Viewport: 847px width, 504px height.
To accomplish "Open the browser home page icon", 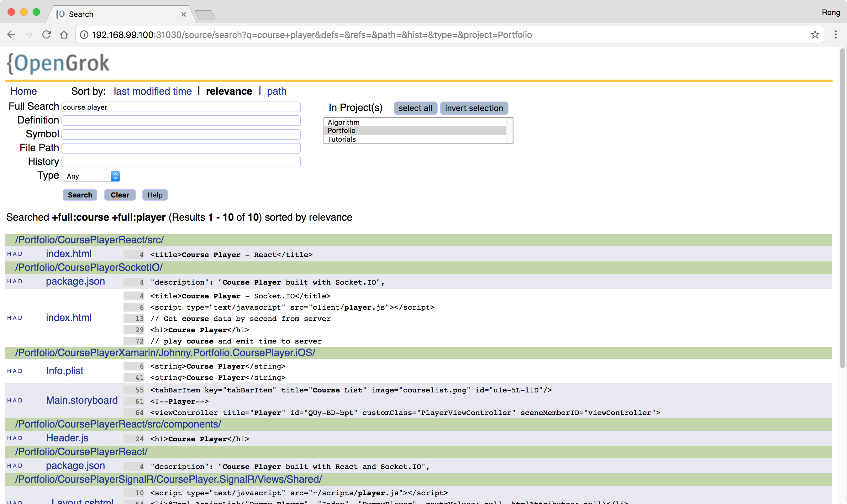I will (x=64, y=35).
